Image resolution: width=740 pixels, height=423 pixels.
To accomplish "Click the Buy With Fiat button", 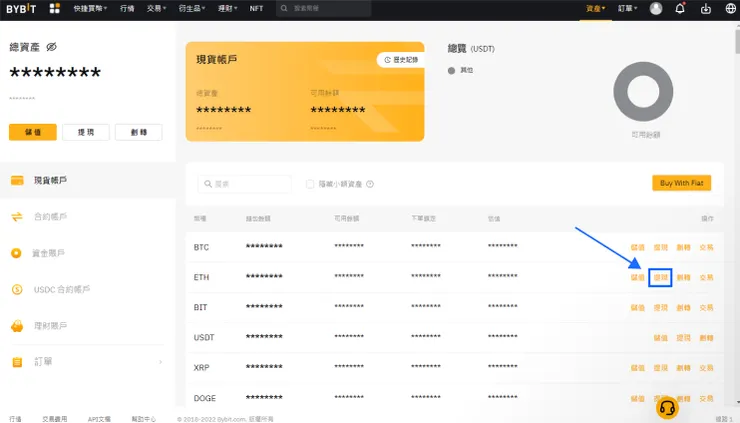I will click(681, 183).
